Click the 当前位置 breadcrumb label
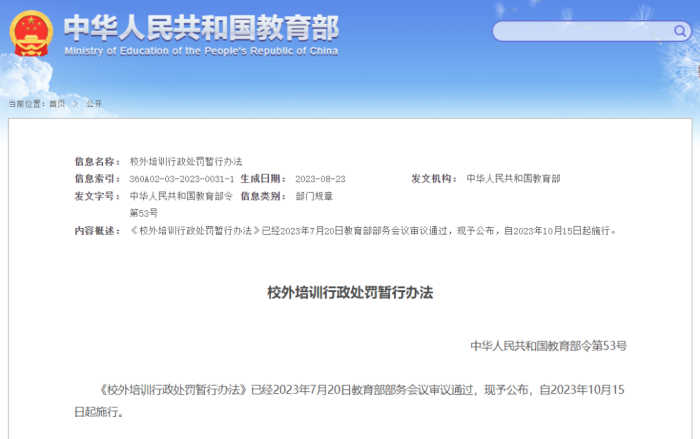700x439 pixels. pos(27,104)
